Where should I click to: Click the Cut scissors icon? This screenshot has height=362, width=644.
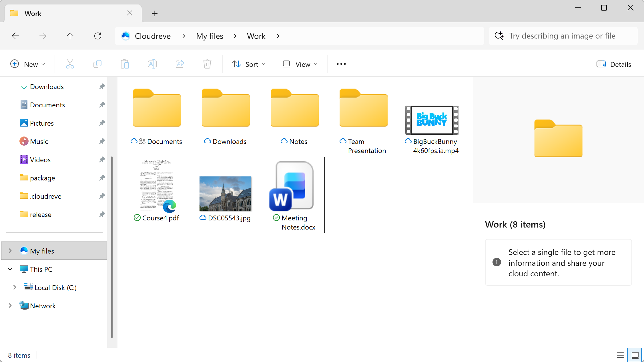click(70, 64)
